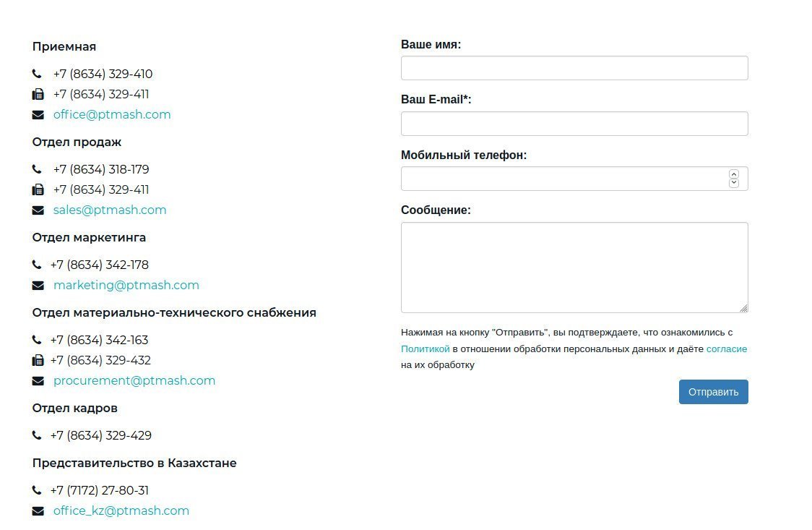Image resolution: width=812 pixels, height=530 pixels.
Task: Open the Политикой privacy policy link
Action: point(426,349)
